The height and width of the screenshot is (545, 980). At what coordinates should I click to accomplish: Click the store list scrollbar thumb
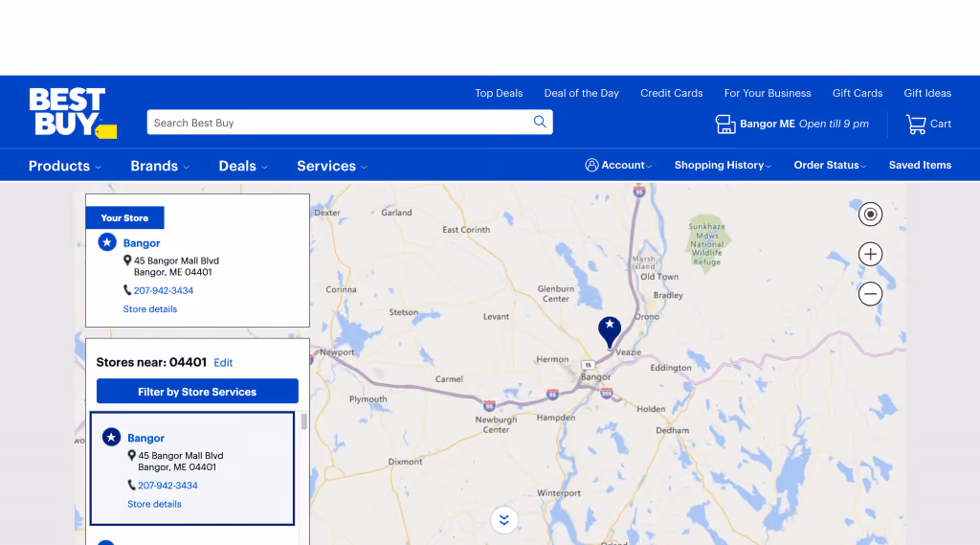point(304,421)
